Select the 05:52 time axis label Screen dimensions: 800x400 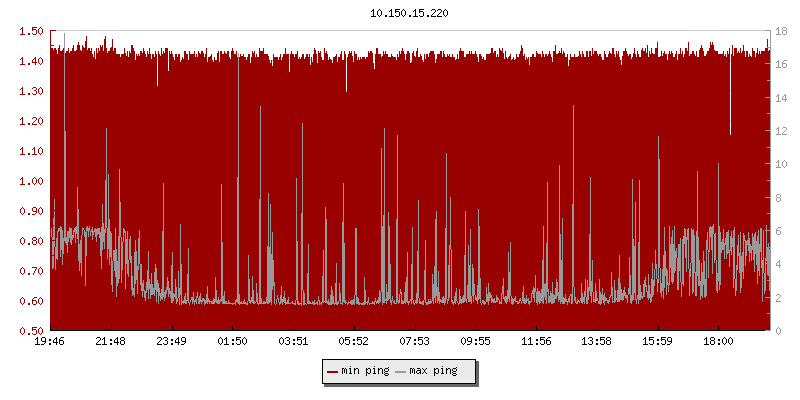(x=354, y=342)
